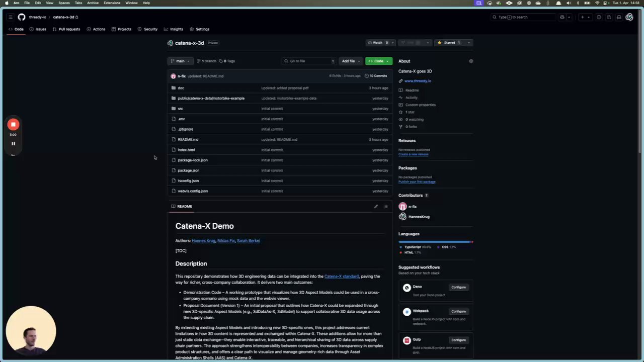Switch to the Issues tab
Screen dimensions: 644x362
[x=38, y=29]
